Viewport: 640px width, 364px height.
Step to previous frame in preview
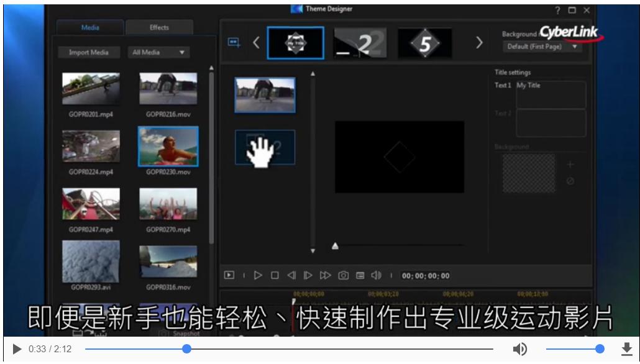292,275
